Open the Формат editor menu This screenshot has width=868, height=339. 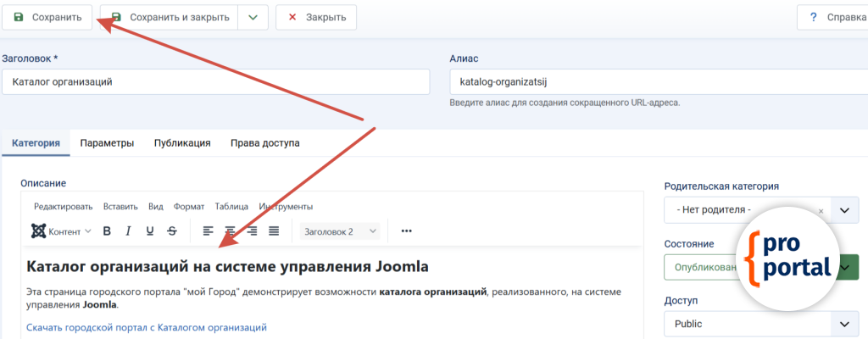coord(189,206)
